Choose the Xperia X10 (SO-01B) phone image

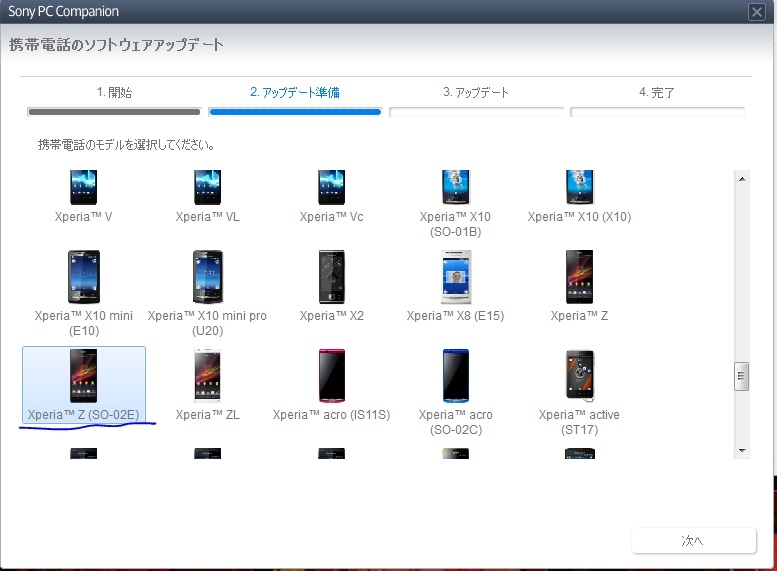(x=455, y=187)
